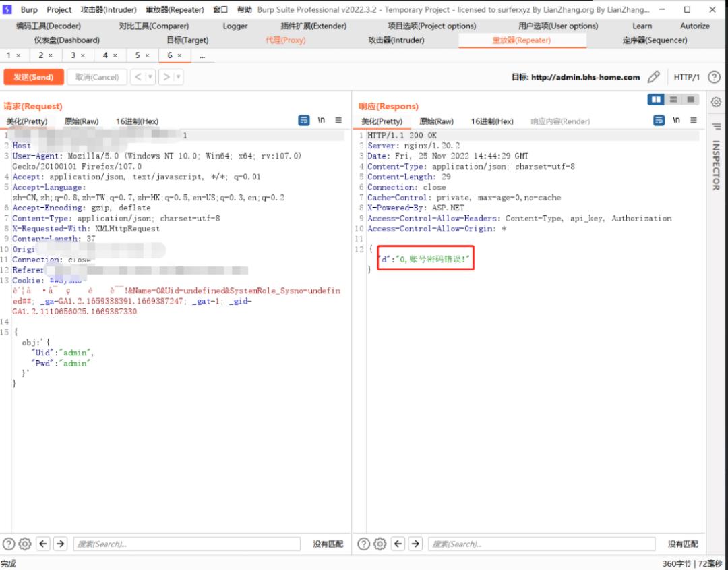728x570 pixels.
Task: Click help icon in Request search bar
Action: pyautogui.click(x=8, y=544)
